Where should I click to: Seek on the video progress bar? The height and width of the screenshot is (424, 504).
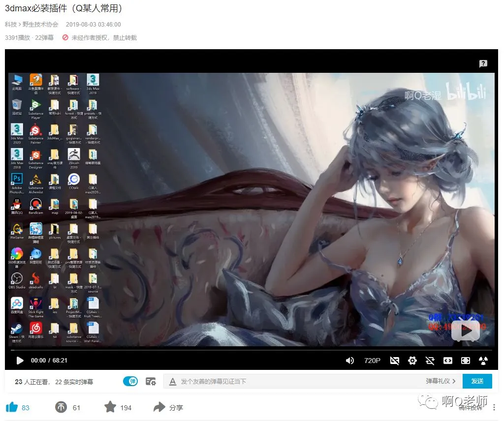click(252, 349)
